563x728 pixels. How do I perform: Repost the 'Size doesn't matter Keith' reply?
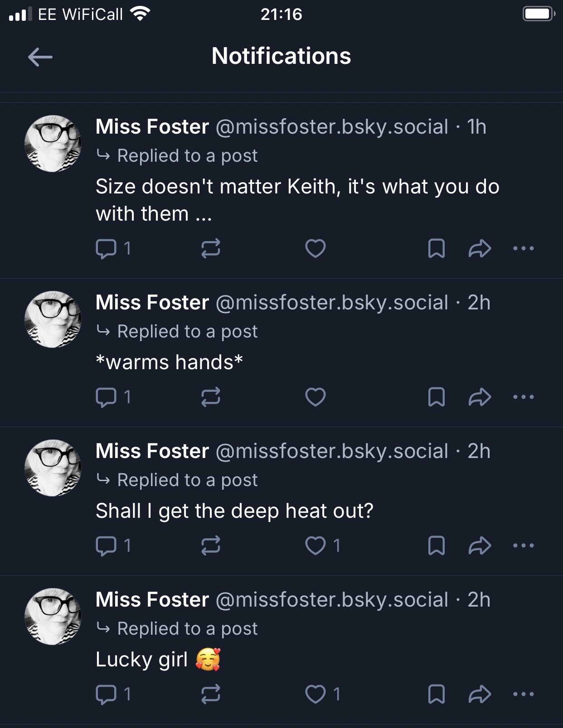point(211,248)
